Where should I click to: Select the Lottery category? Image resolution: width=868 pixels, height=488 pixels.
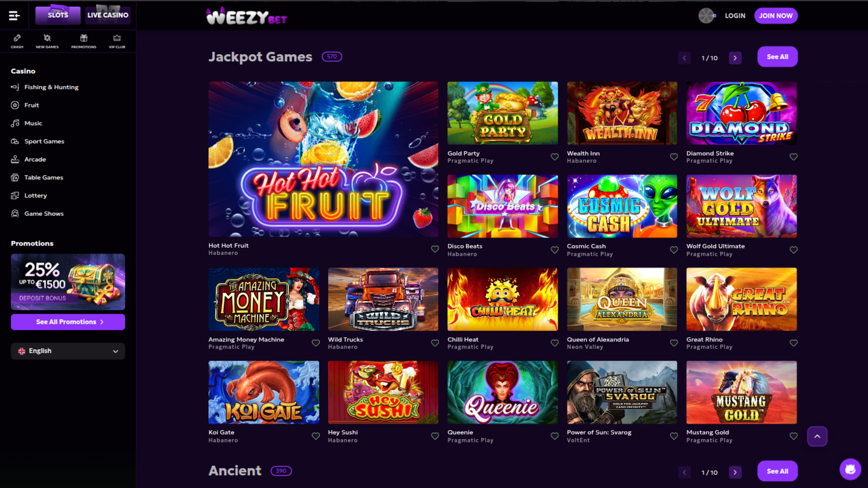(x=35, y=195)
